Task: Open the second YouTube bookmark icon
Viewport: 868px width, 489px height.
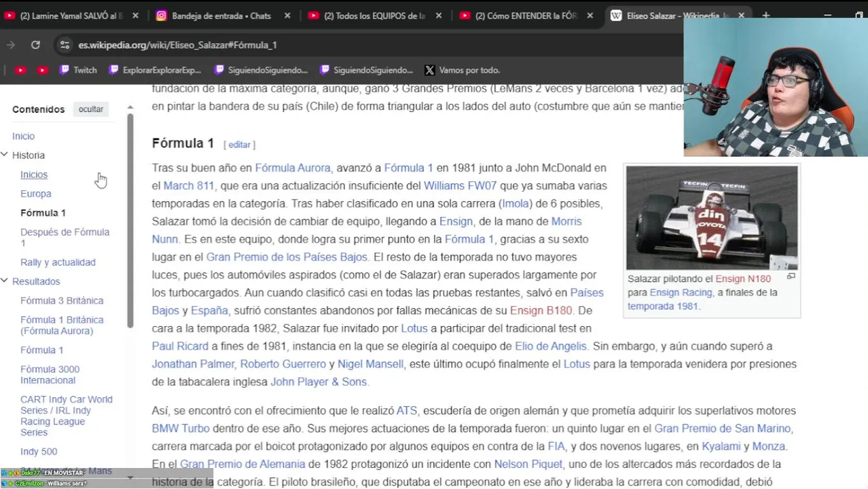Action: pyautogui.click(x=43, y=70)
